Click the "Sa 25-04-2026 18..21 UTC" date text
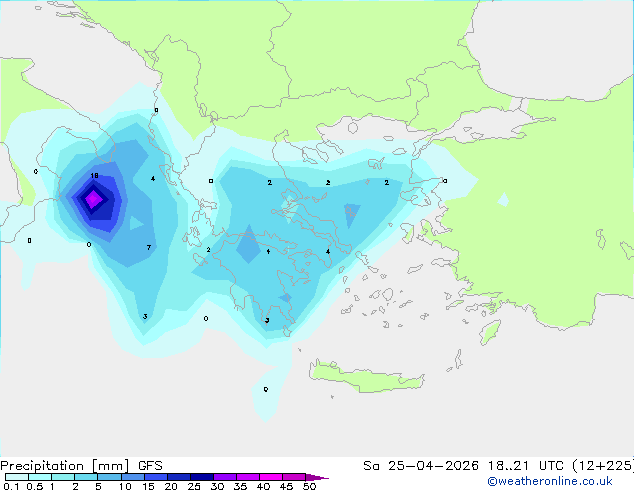Screen dimensions: 634x490 pos(463,466)
